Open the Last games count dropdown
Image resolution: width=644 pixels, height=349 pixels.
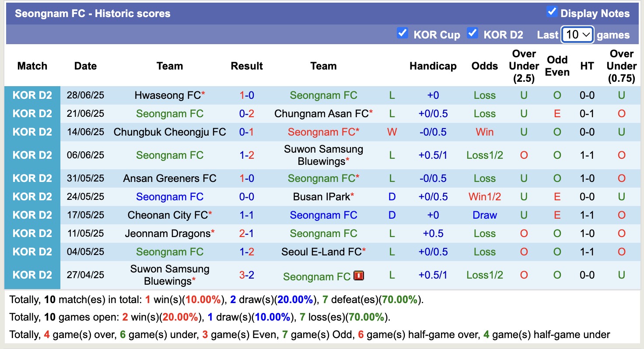(577, 35)
